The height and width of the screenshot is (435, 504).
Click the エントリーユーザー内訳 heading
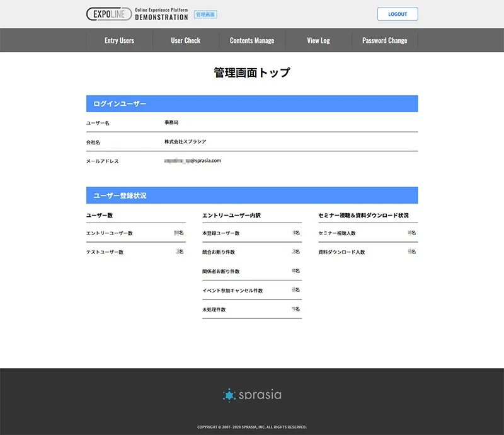click(x=231, y=215)
